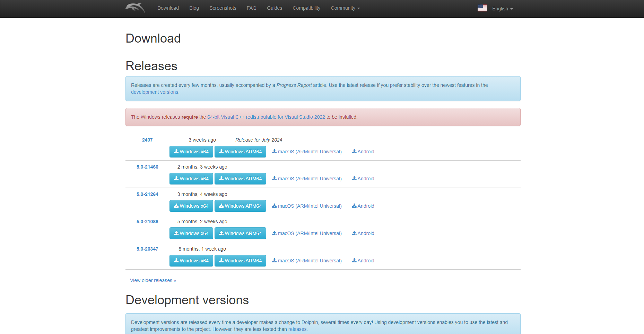Open release 5.0-20347 version link
The image size is (644, 334).
pos(147,249)
